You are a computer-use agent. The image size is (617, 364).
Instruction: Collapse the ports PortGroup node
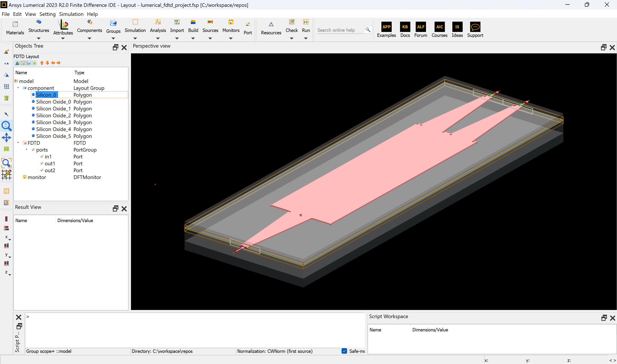pos(27,150)
